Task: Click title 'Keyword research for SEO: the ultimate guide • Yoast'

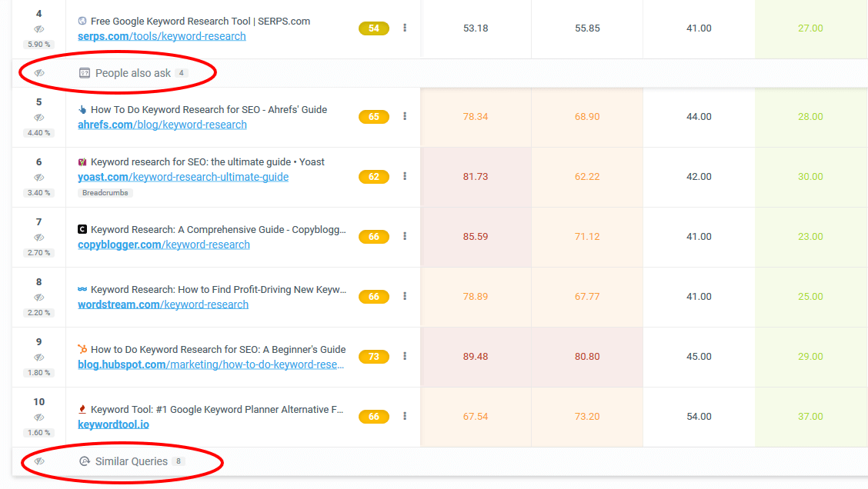Action: 208,162
